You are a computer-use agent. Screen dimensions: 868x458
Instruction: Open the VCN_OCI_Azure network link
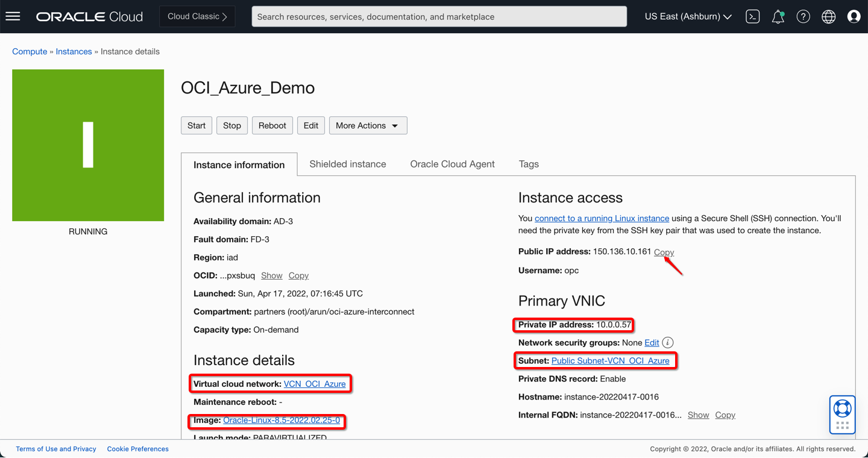click(x=315, y=384)
